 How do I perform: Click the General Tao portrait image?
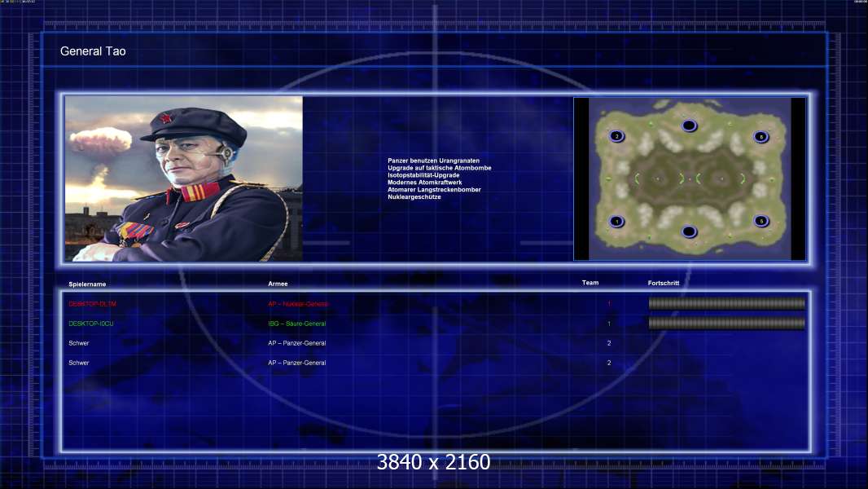(x=184, y=178)
